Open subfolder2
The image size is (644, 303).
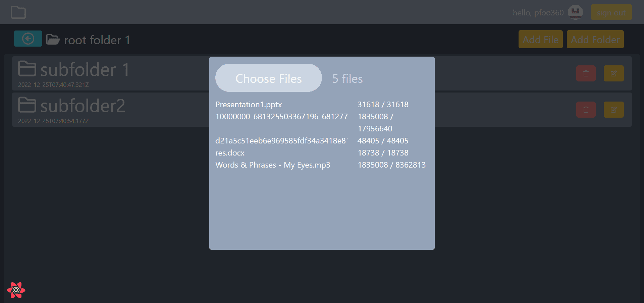[83, 106]
